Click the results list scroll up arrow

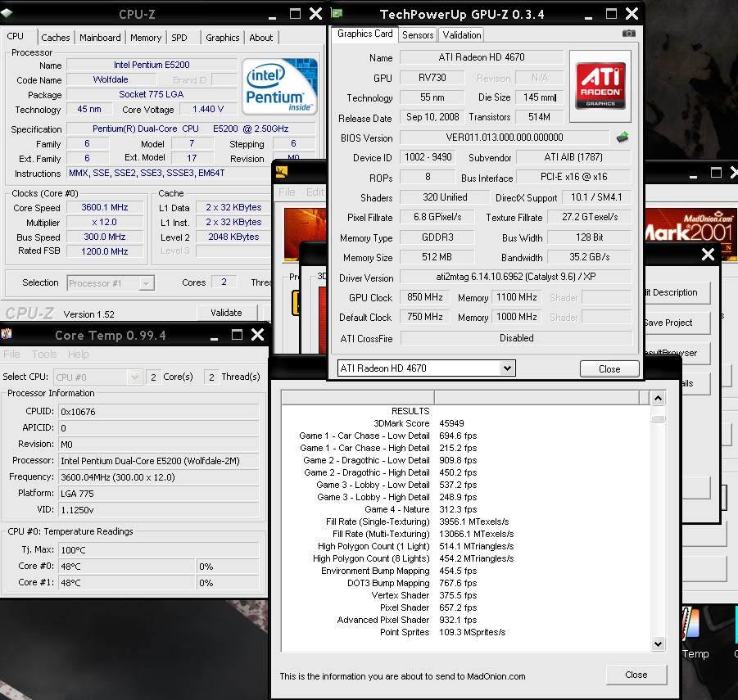[x=658, y=399]
